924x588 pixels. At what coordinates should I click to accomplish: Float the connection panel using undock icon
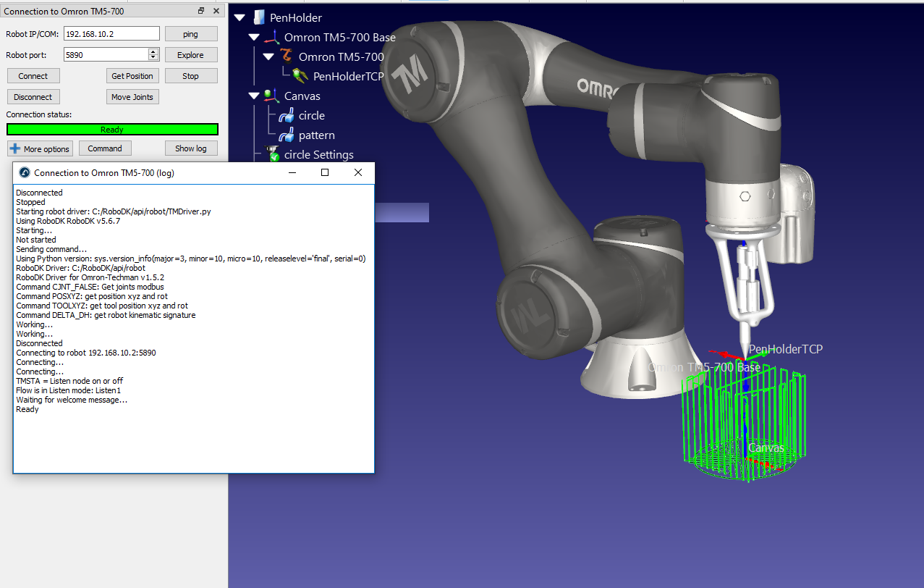coord(201,11)
